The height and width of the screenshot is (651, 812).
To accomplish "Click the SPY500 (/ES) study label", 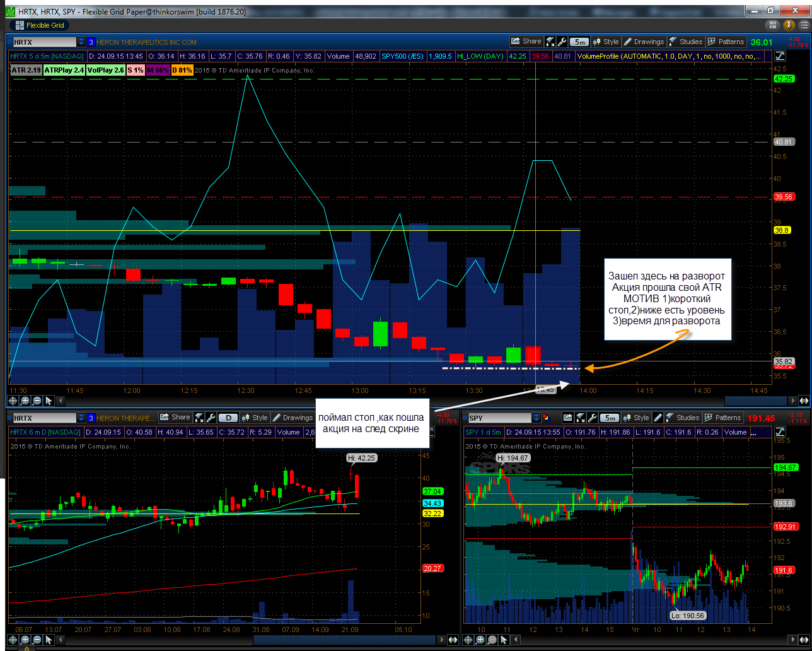I will click(x=402, y=56).
